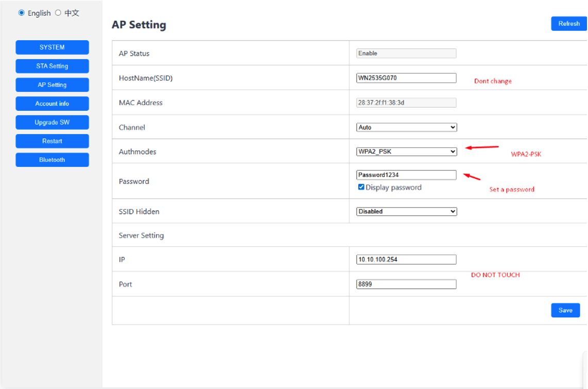The width and height of the screenshot is (588, 389).
Task: Open the Upgrade SW page
Action: 52,123
